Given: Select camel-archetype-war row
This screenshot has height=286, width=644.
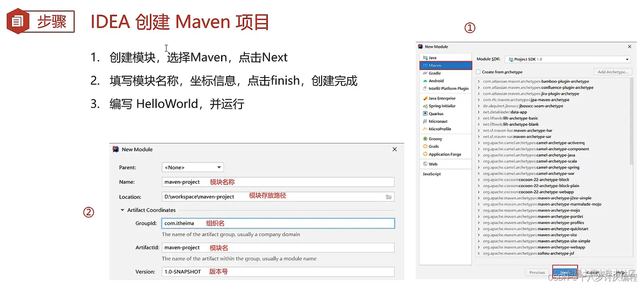Looking at the screenshot, I should pos(552,174).
